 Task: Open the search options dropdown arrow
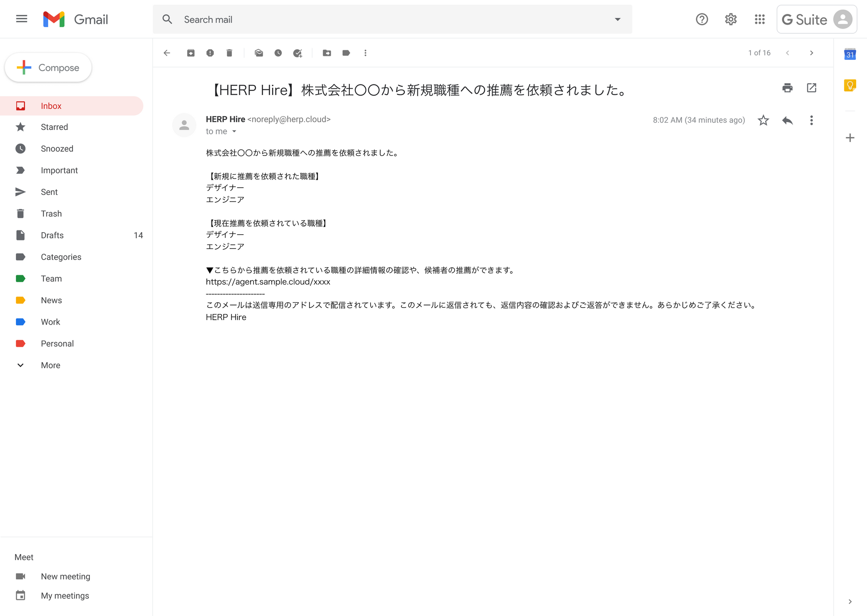coord(617,19)
